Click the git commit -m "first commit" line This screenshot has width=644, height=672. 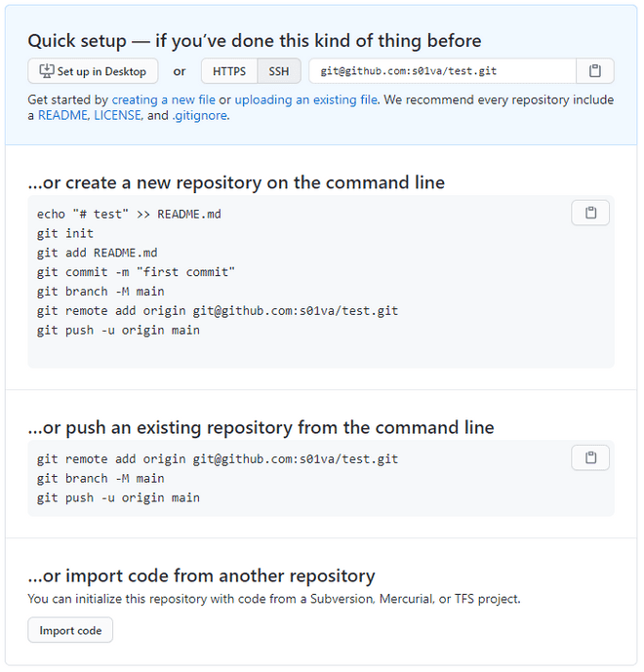(x=136, y=272)
